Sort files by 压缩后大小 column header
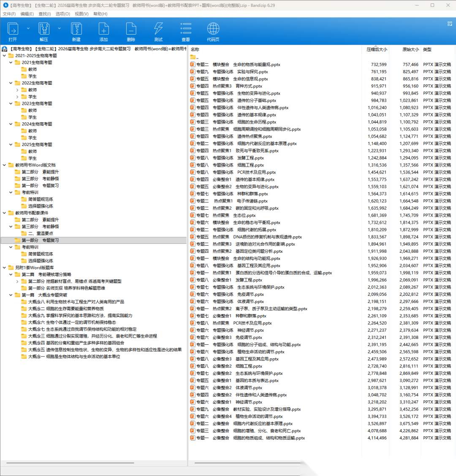Image resolution: width=456 pixels, height=476 pixels. [376, 49]
